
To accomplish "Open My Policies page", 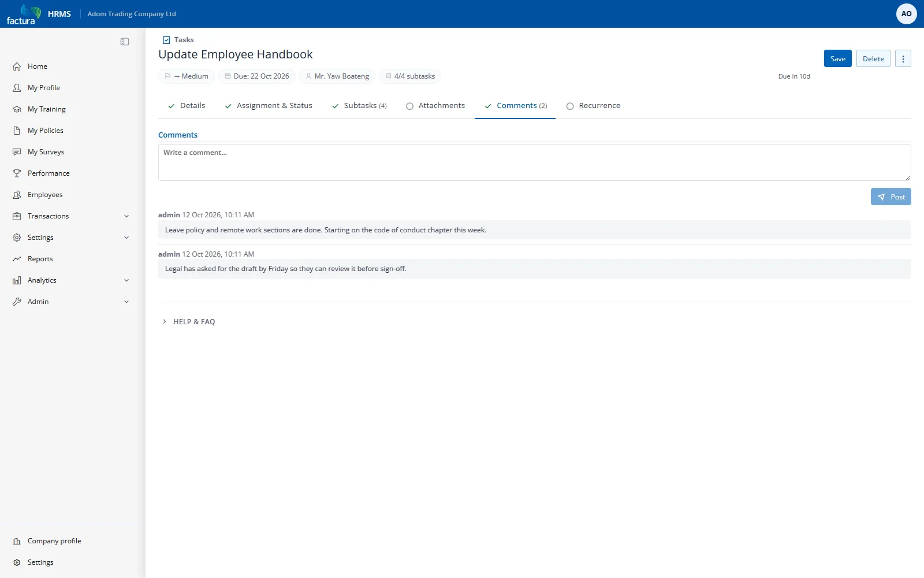I will click(x=45, y=131).
